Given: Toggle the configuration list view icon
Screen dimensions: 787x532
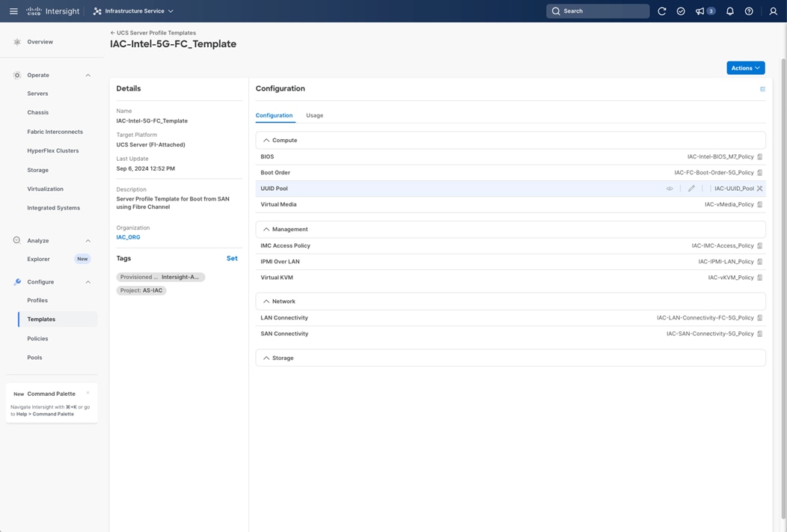Looking at the screenshot, I should [x=762, y=89].
